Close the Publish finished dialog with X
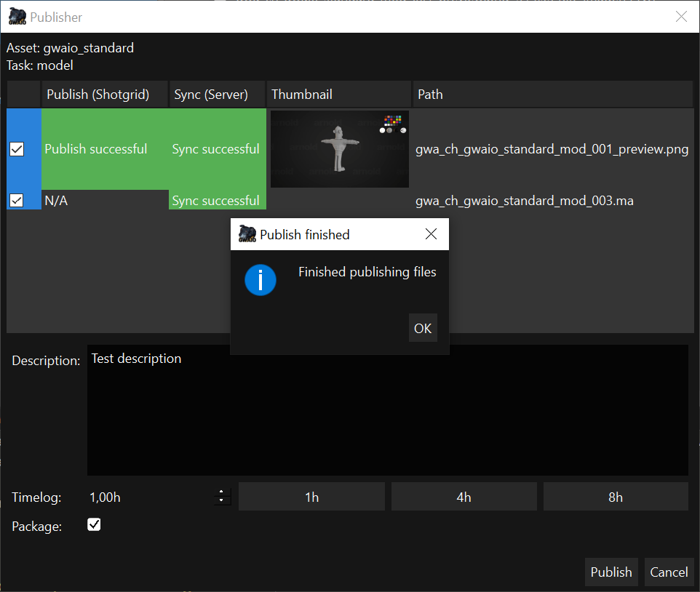Viewport: 700px width, 592px height. click(x=431, y=234)
